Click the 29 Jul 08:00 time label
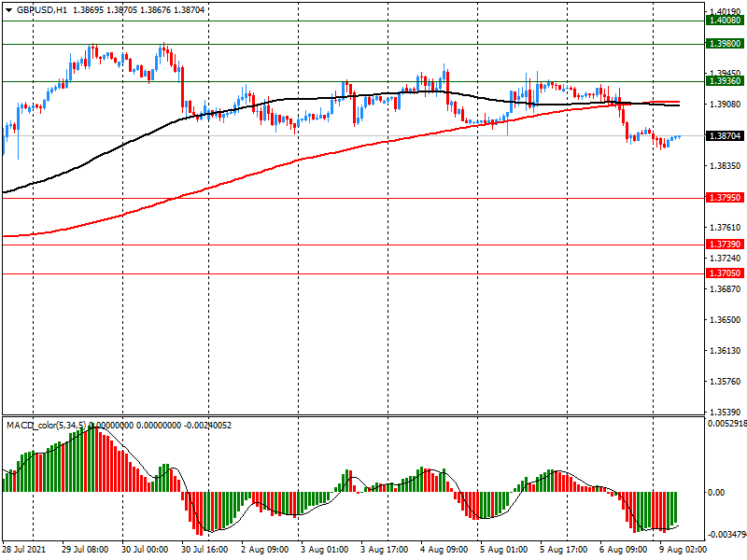This screenshot has width=747, height=560. tap(85, 550)
